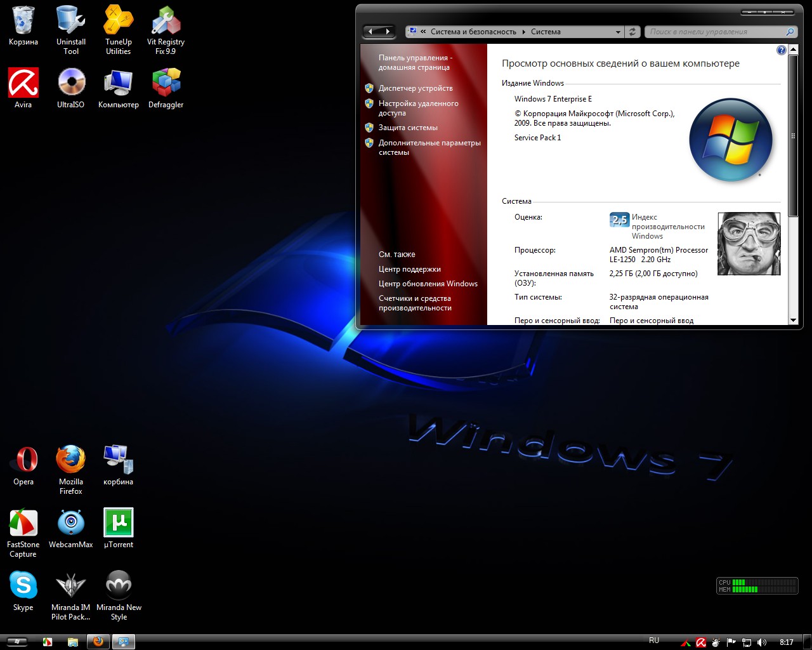This screenshot has height=650, width=812.
Task: Click the 2,5 performance score badge
Action: pyautogui.click(x=619, y=220)
